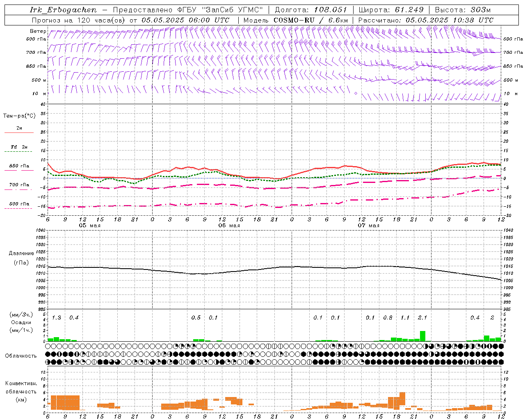Click the 1.3 precipitation value

click(57, 317)
